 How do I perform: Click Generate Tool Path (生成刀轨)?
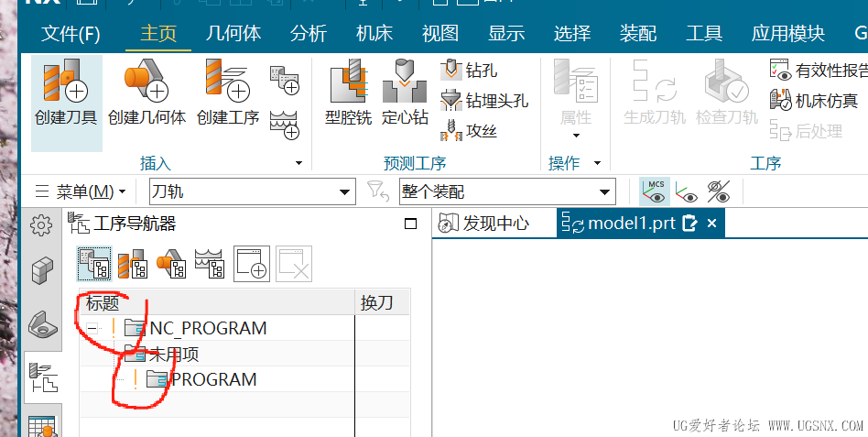(x=655, y=93)
